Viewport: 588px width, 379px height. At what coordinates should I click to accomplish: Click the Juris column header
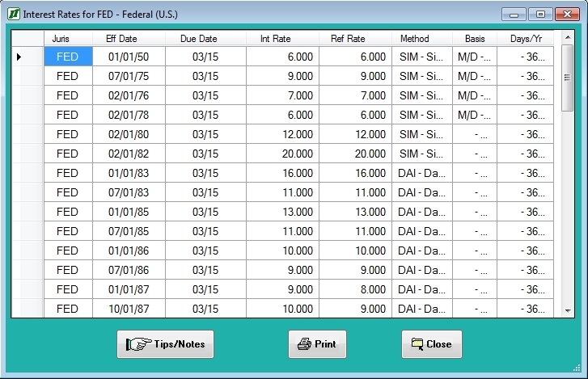coord(68,39)
